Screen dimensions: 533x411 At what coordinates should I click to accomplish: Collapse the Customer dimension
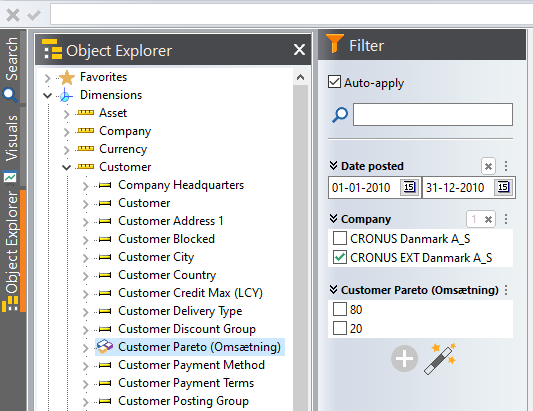point(67,167)
